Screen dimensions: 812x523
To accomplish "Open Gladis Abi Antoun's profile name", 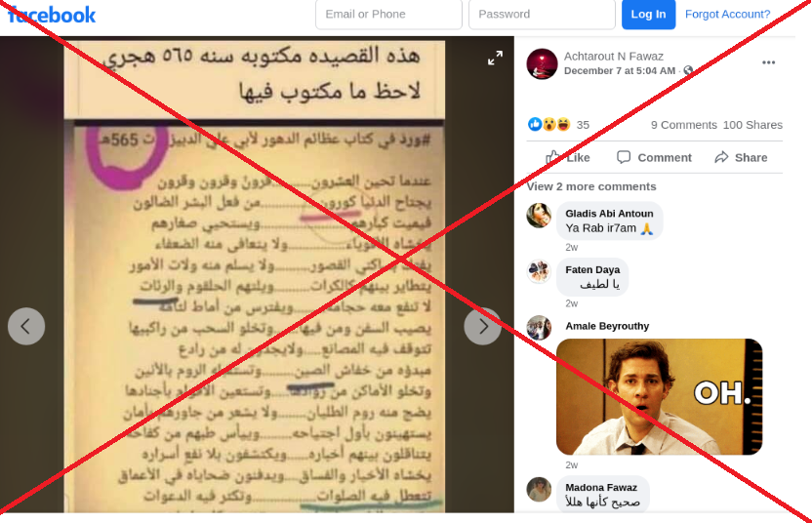I will (609, 214).
